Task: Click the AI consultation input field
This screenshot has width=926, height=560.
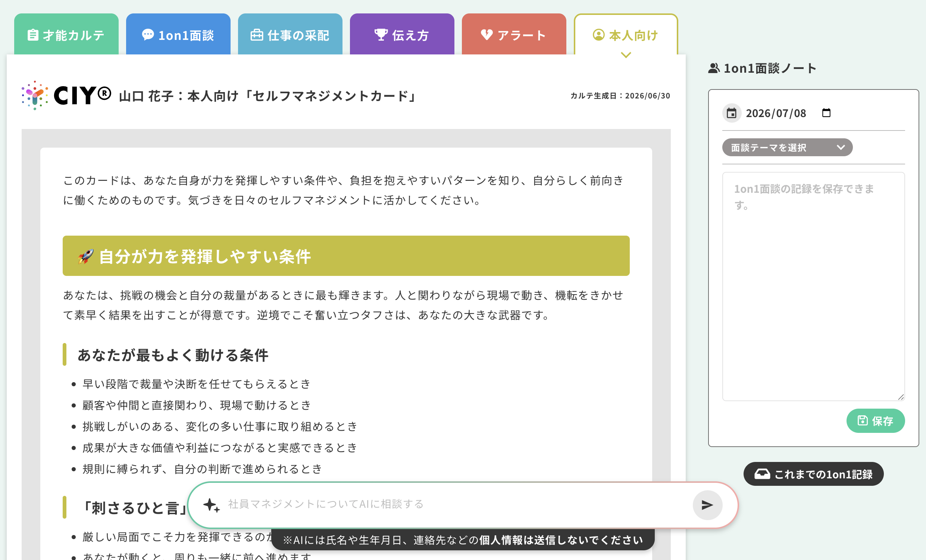Action: coord(457,504)
